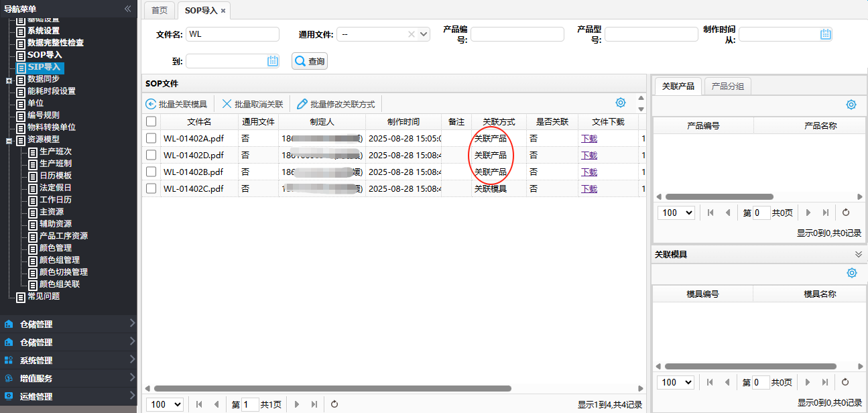Image resolution: width=868 pixels, height=413 pixels.
Task: Click the batch modify association pencil icon
Action: [302, 104]
